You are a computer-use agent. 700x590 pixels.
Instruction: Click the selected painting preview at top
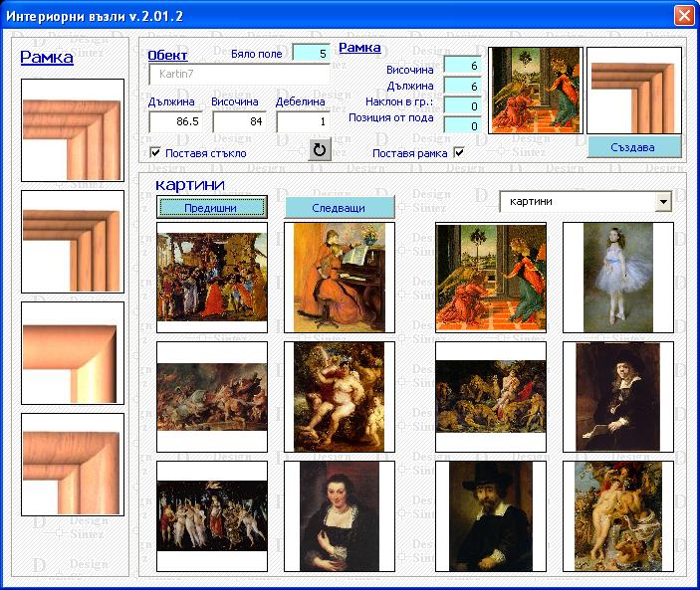point(536,91)
